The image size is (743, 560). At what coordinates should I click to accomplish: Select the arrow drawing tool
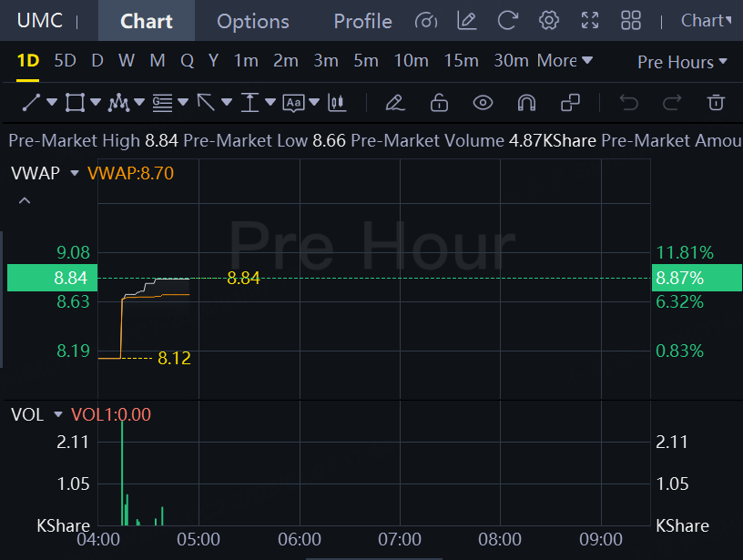(x=206, y=102)
